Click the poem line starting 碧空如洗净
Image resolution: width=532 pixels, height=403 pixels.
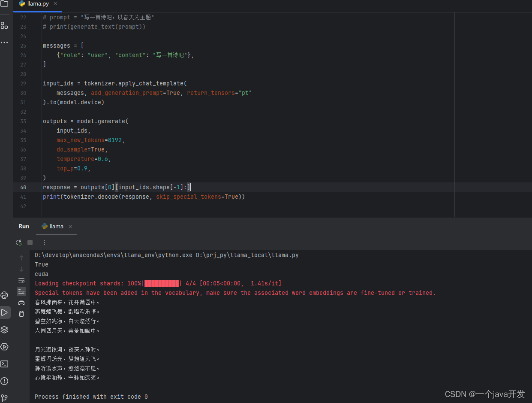click(68, 321)
